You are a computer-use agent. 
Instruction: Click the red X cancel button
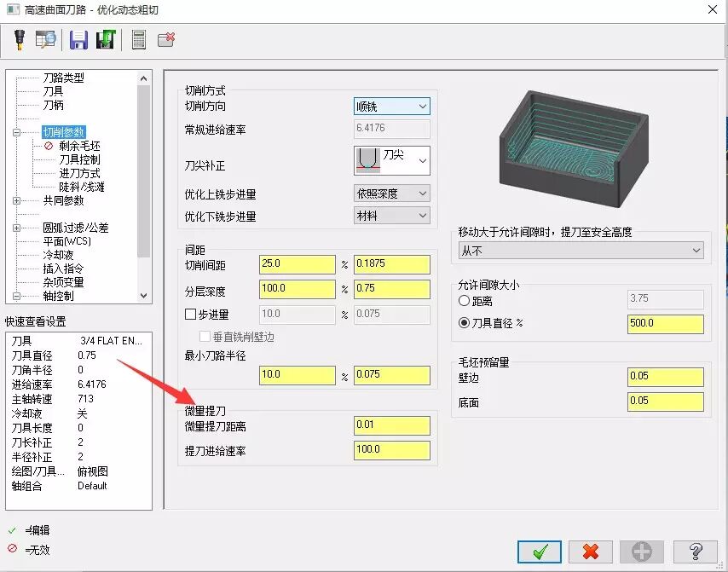(591, 552)
